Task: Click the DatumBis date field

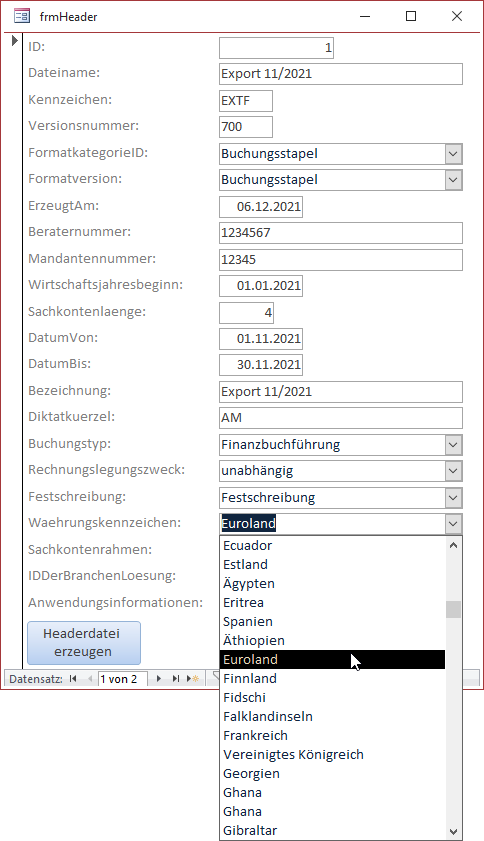Action: [x=261, y=365]
